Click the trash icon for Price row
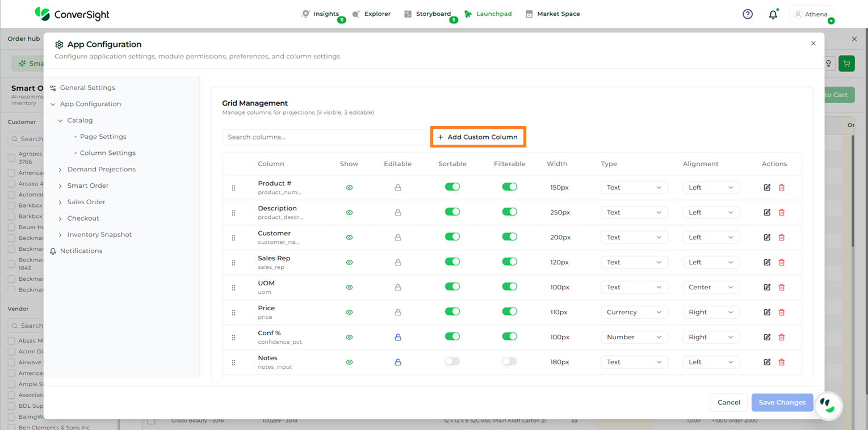The width and height of the screenshot is (868, 430). coord(781,312)
